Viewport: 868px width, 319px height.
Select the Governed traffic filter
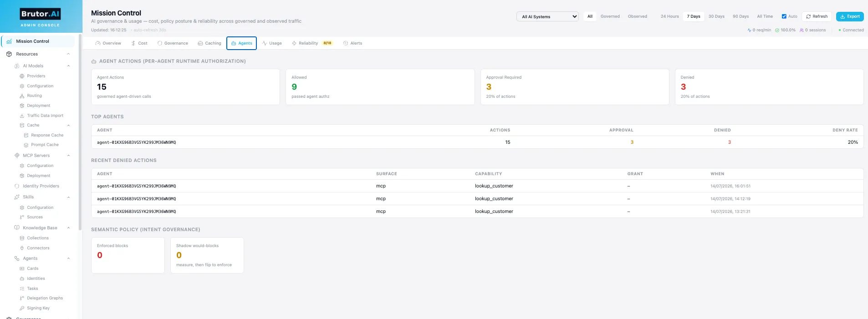[x=610, y=16]
